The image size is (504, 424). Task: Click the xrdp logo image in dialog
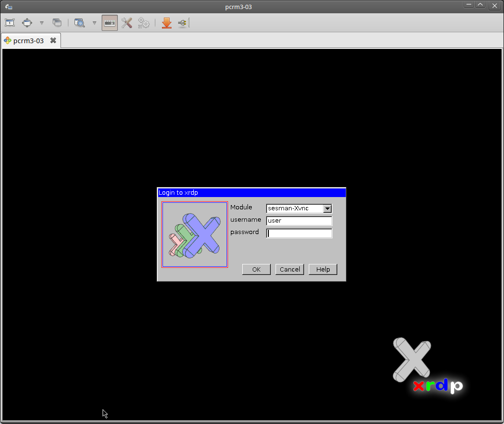point(195,235)
